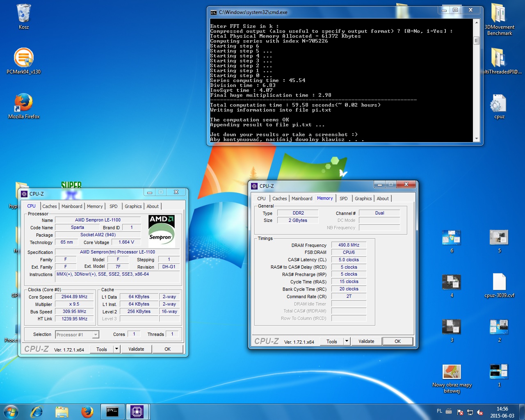This screenshot has height=420, width=525.
Task: Click OK in left CPU-Z window
Action: (x=167, y=349)
